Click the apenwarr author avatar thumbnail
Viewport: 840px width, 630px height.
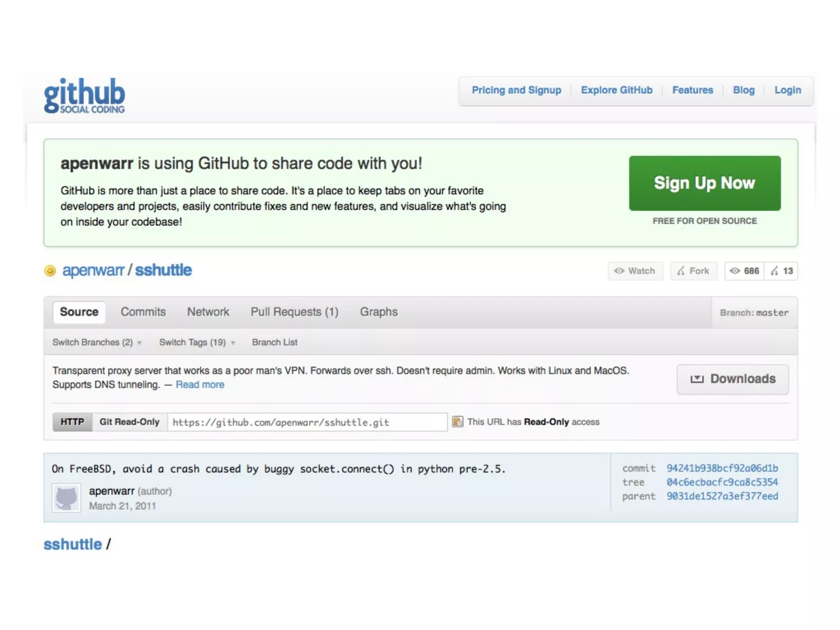coord(66,498)
